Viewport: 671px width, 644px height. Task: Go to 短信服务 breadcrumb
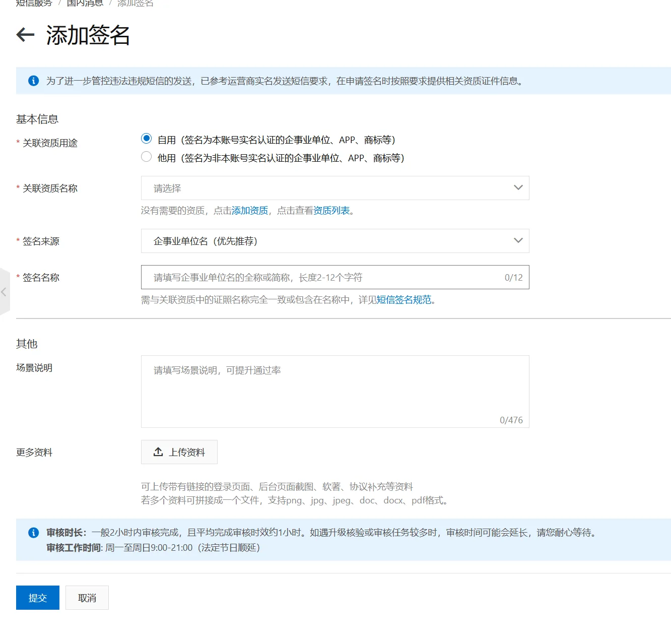tap(34, 3)
